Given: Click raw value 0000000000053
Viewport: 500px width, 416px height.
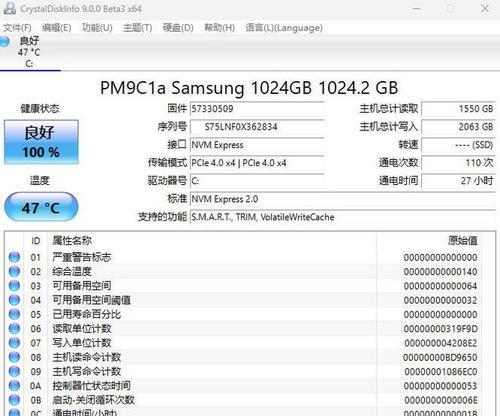Looking at the screenshot, I should 441,386.
